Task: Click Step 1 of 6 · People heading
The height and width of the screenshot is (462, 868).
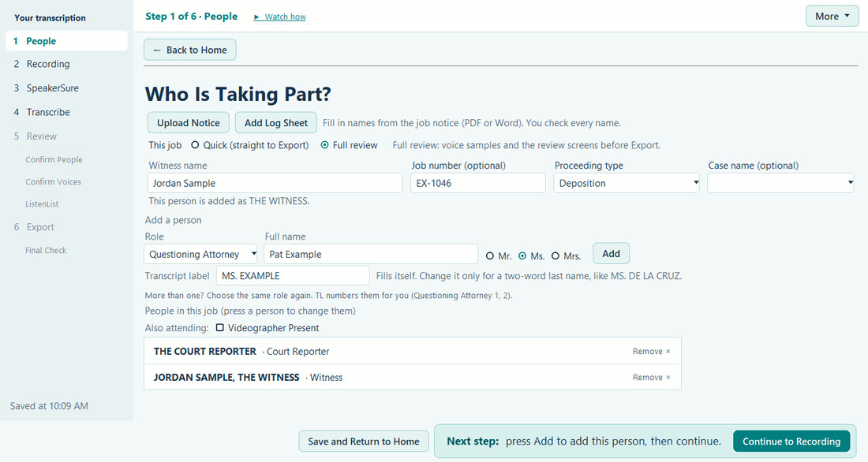Action: (192, 17)
